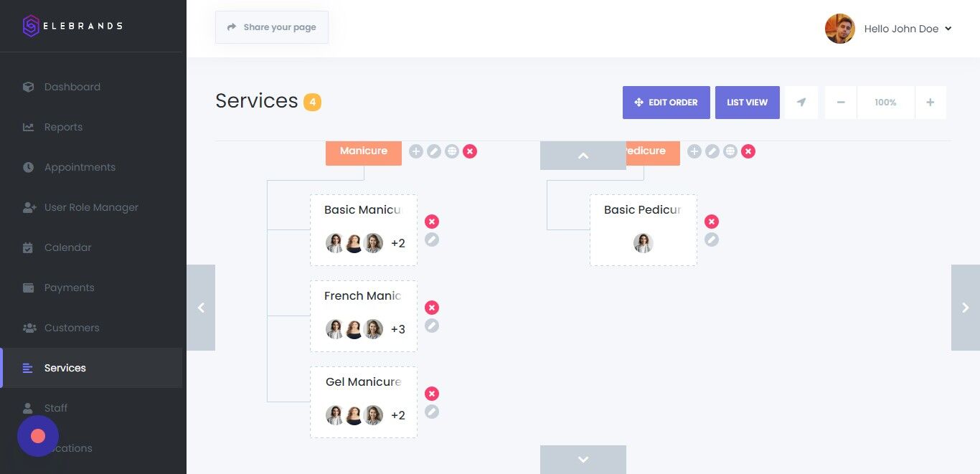Click the add icon beside Manicure category
This screenshot has width=980, height=474.
[416, 151]
